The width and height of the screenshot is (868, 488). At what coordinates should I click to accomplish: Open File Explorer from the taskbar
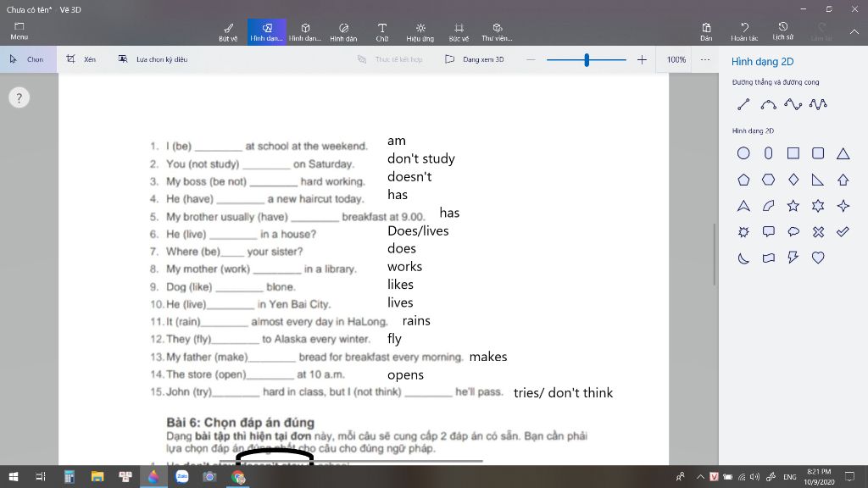[x=97, y=476]
